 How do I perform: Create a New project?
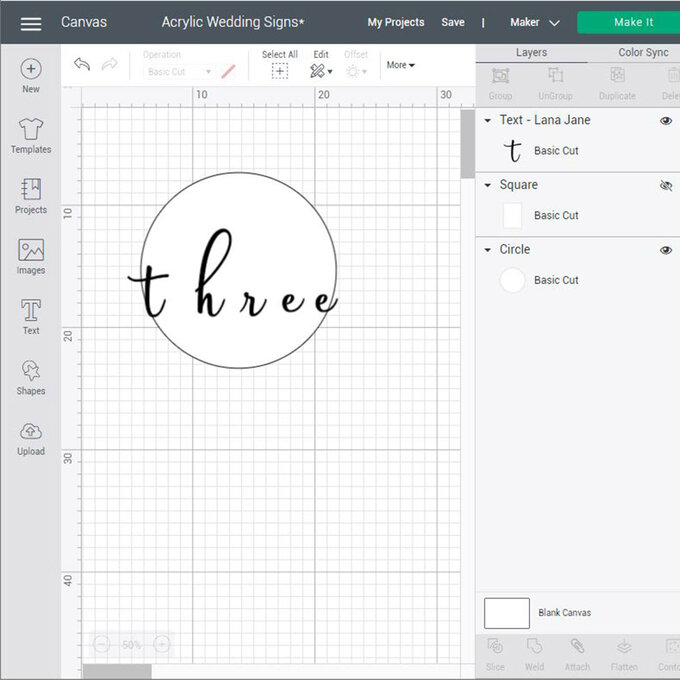coord(31,75)
